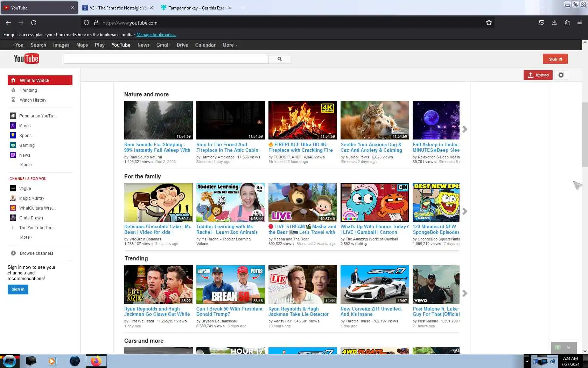Open Gmail in the Google bar
The image size is (588, 368).
pos(163,45)
